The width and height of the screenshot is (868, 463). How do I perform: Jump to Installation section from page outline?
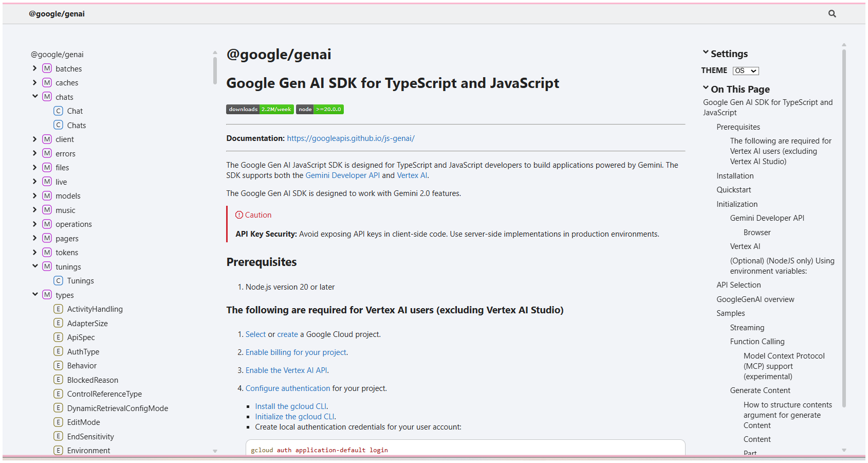[735, 176]
